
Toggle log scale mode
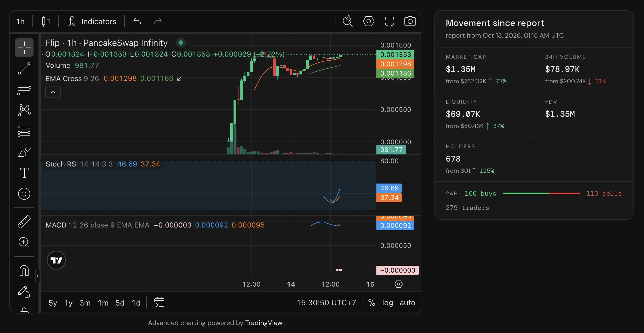click(x=387, y=303)
